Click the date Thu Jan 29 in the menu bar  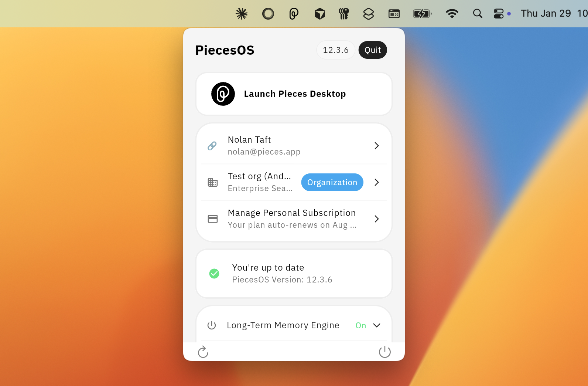pos(546,13)
